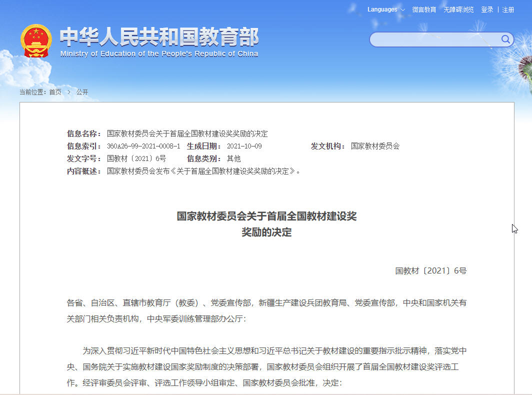The height and width of the screenshot is (395, 532).
Task: Click the bold article heading 国家教材委员会关于首届全国教材建设奖
Action: click(x=266, y=216)
